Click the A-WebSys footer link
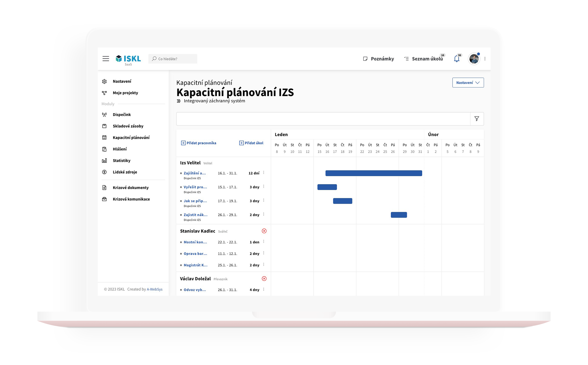 click(x=155, y=289)
